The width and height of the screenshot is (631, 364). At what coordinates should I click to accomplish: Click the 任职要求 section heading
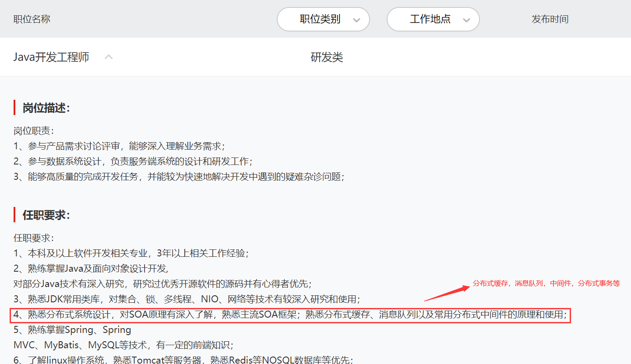pos(46,215)
